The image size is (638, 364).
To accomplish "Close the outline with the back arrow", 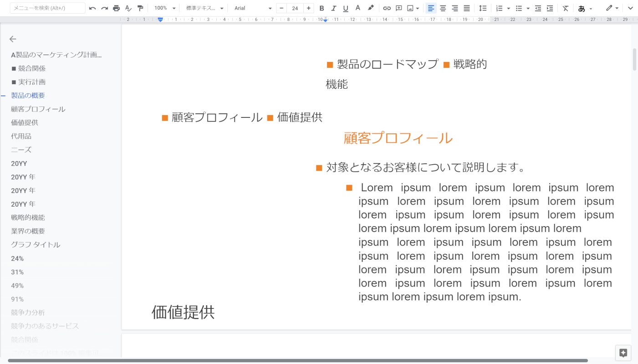I will coord(13,39).
